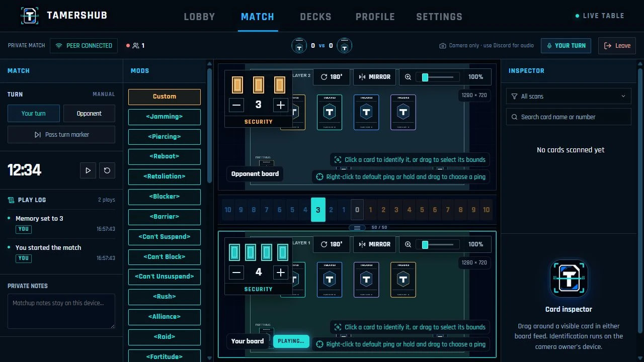Choose the <Blocker> mod
This screenshot has height=362, width=644.
(x=165, y=197)
